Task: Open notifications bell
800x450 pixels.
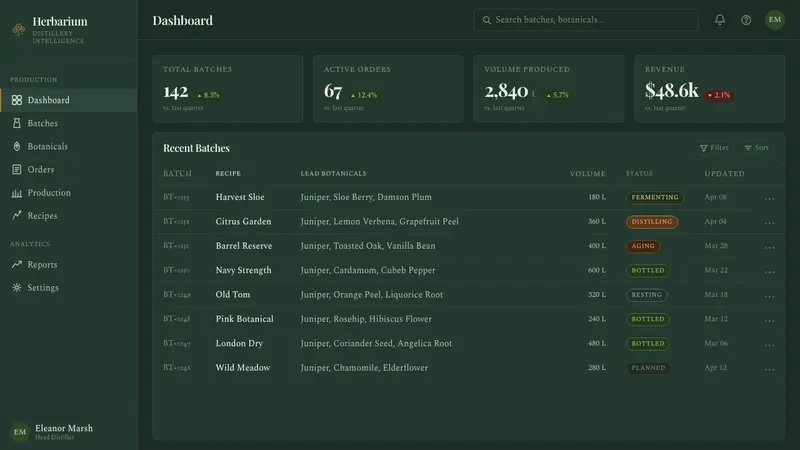Action: point(720,20)
